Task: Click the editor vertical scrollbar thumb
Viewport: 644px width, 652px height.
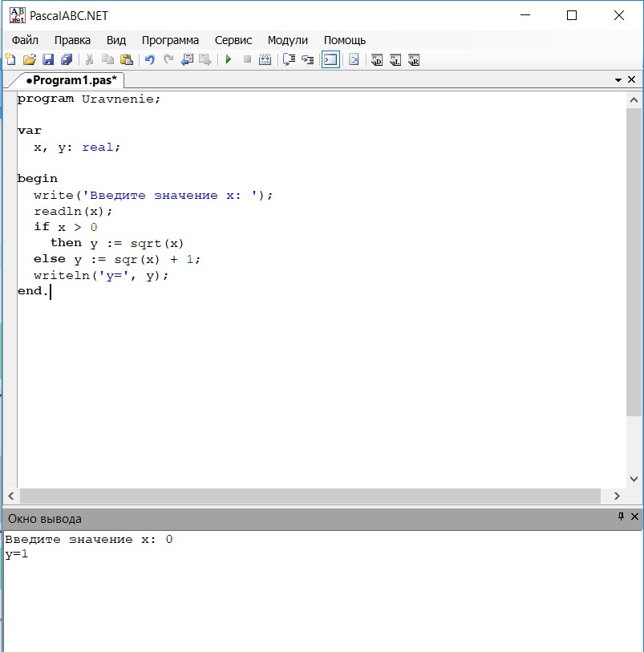Action: [x=634, y=262]
